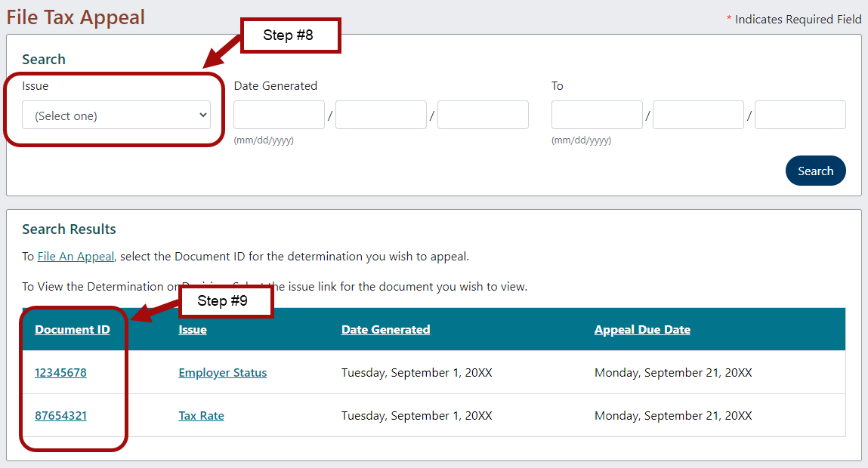868x468 pixels.
Task: View the Tax Rate determination
Action: 201,416
